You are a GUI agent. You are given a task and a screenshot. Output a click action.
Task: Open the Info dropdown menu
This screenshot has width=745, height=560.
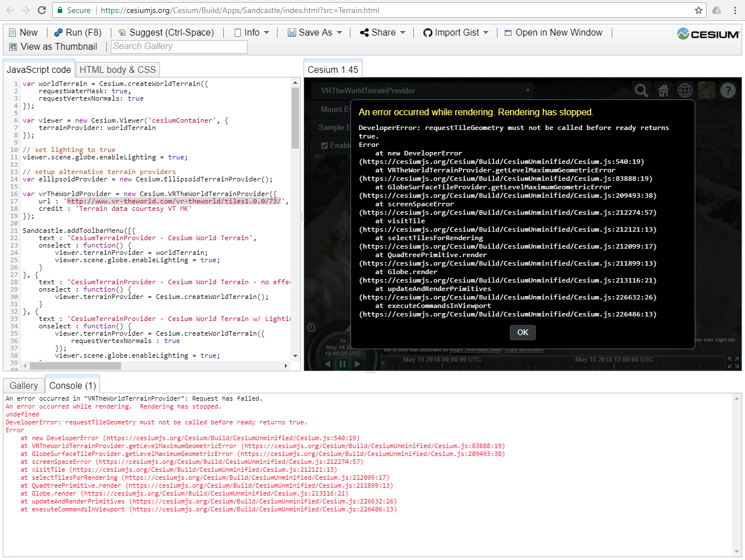pyautogui.click(x=252, y=33)
